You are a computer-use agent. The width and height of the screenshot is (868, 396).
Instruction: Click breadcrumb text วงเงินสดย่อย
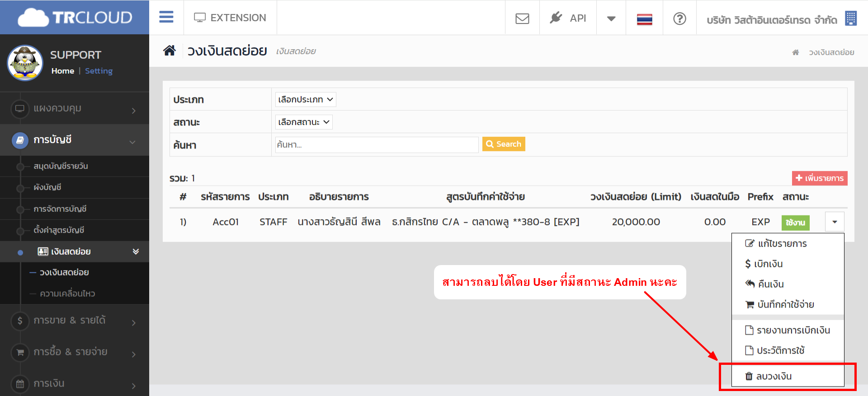[831, 52]
